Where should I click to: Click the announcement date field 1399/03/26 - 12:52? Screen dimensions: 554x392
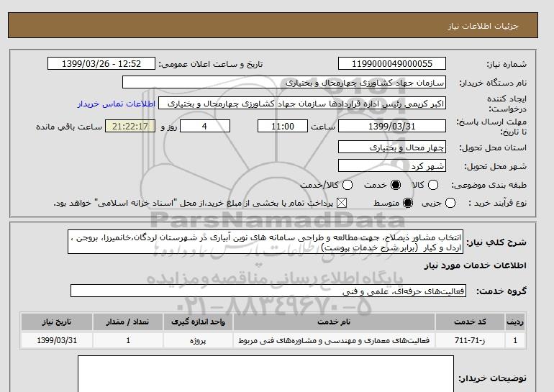[101, 64]
